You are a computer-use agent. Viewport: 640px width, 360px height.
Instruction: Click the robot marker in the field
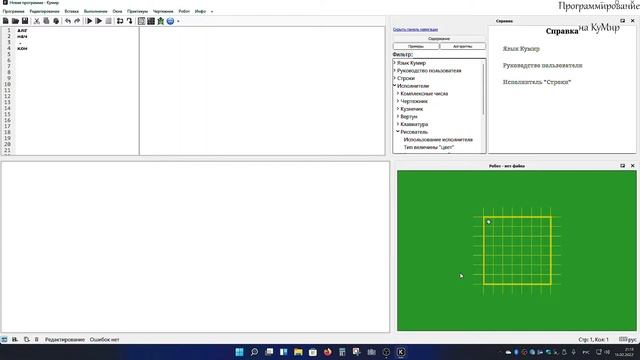click(x=489, y=222)
